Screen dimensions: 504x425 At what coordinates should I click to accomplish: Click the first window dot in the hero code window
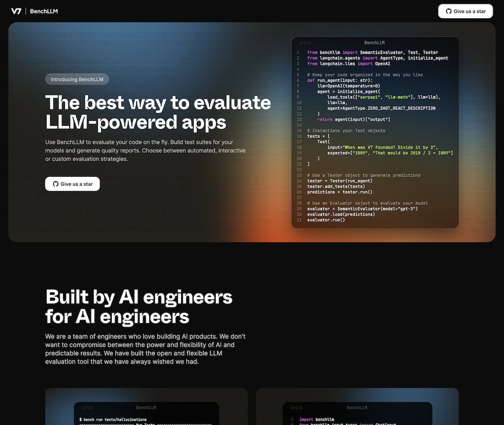[301, 43]
